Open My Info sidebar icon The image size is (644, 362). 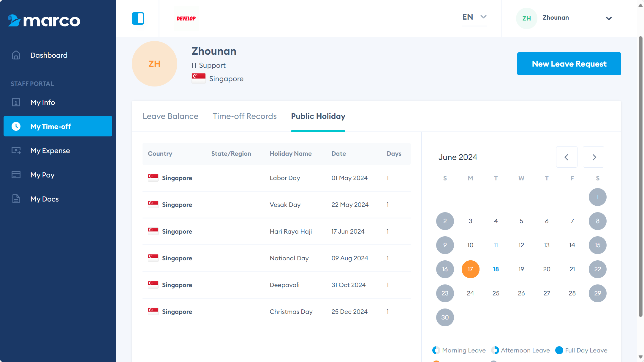click(x=16, y=103)
